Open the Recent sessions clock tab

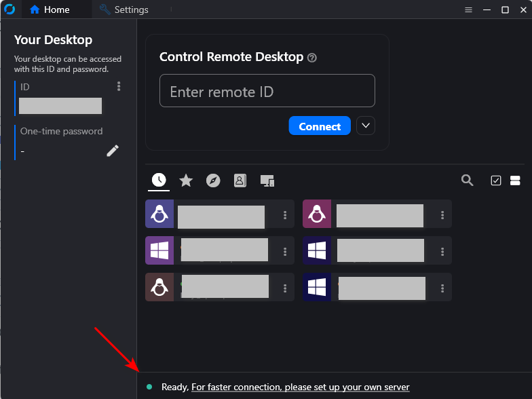click(x=158, y=180)
